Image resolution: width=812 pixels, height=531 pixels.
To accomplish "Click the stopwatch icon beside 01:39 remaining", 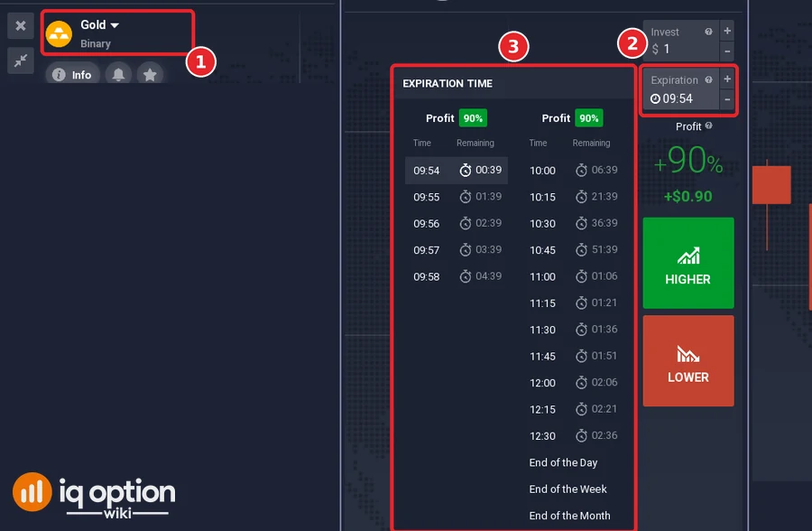I will [466, 196].
